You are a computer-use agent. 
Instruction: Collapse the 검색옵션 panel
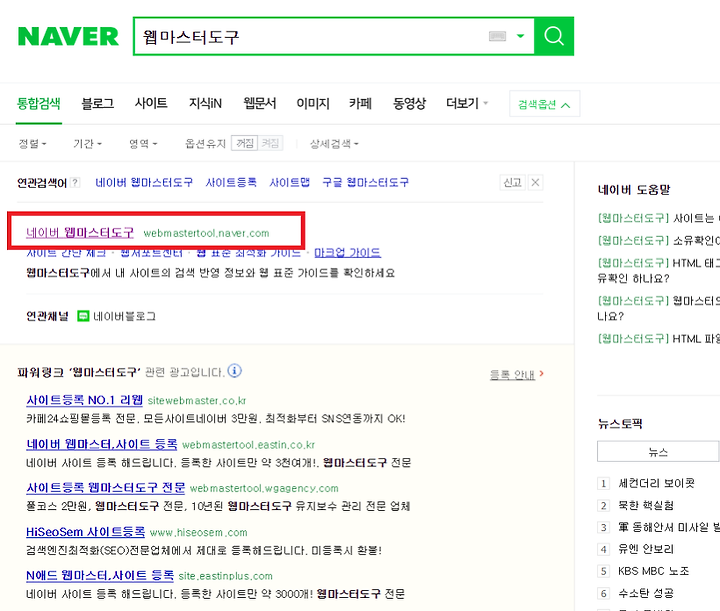tap(544, 104)
